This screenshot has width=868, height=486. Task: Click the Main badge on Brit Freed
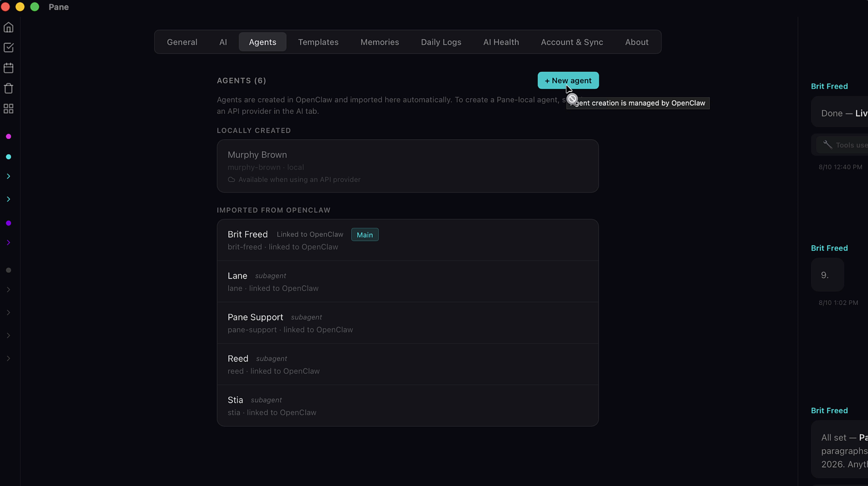click(x=365, y=235)
